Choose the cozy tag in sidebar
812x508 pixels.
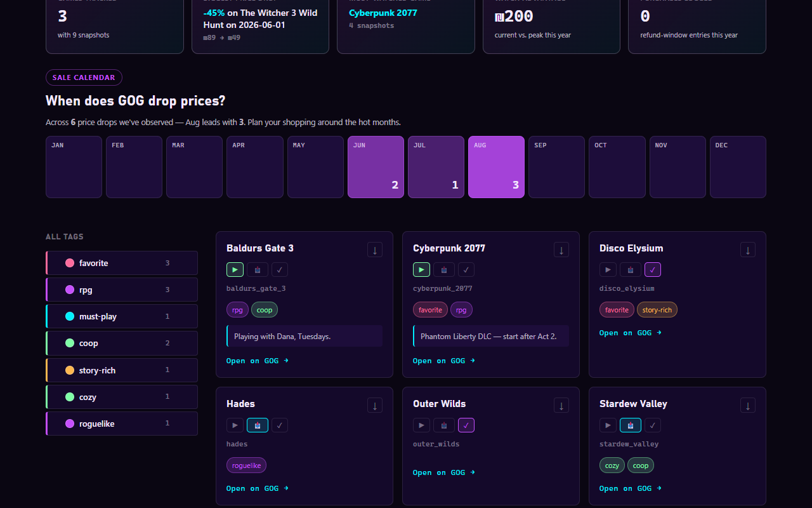click(x=122, y=397)
